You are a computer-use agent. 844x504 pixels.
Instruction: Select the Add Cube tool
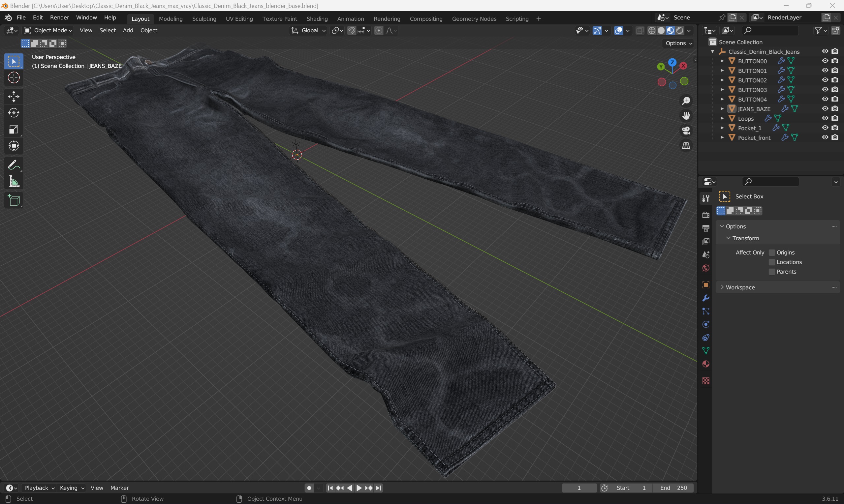tap(14, 200)
